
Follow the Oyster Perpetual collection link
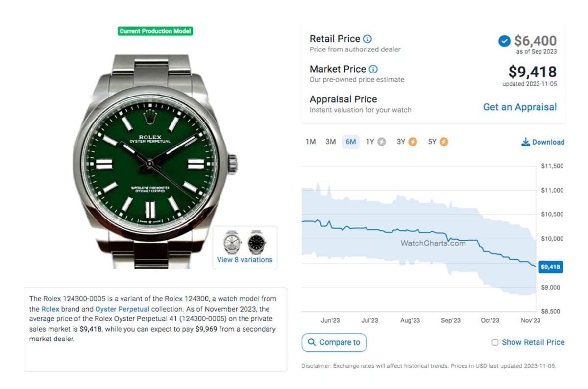[x=122, y=309]
